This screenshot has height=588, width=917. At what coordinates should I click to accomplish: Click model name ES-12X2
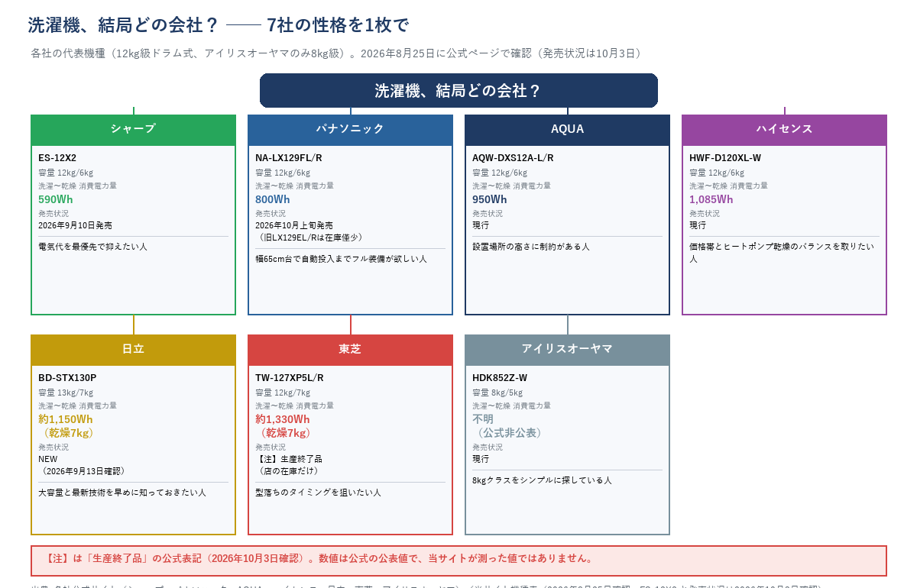[x=57, y=158]
